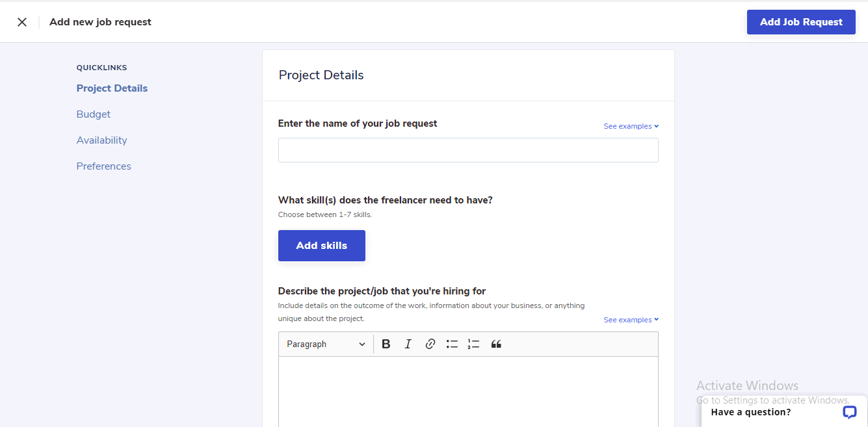Navigate to Availability quicklink
Viewport: 868px width, 427px height.
pyautogui.click(x=101, y=140)
